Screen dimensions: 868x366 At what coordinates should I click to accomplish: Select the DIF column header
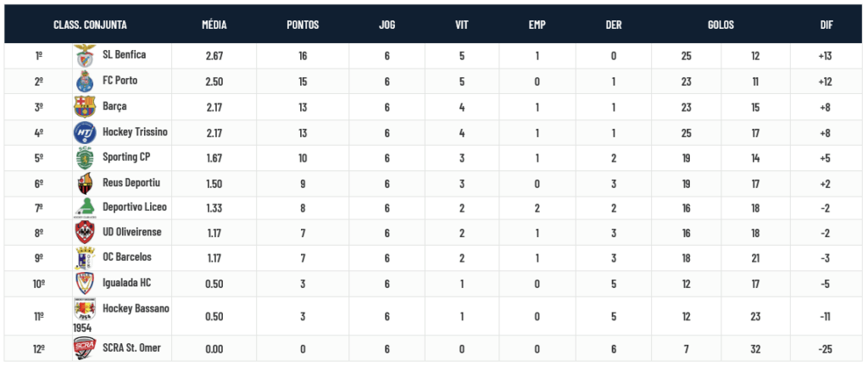pyautogui.click(x=826, y=25)
